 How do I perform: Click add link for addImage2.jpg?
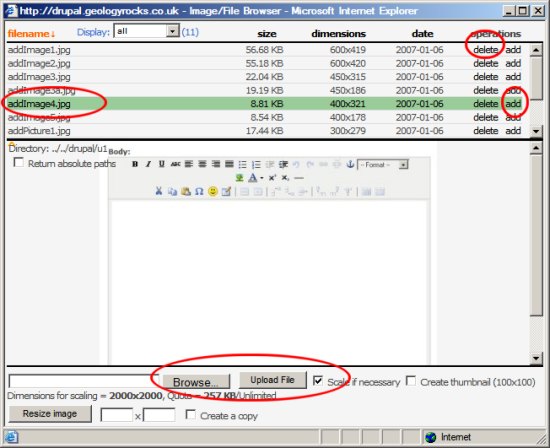tap(513, 63)
